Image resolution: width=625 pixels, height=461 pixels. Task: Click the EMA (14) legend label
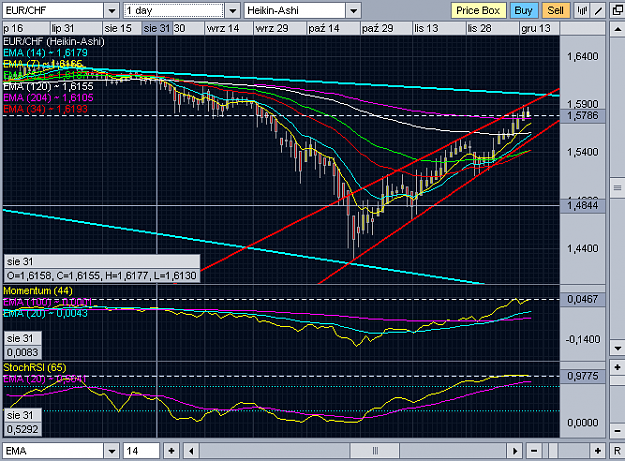pyautogui.click(x=45, y=53)
